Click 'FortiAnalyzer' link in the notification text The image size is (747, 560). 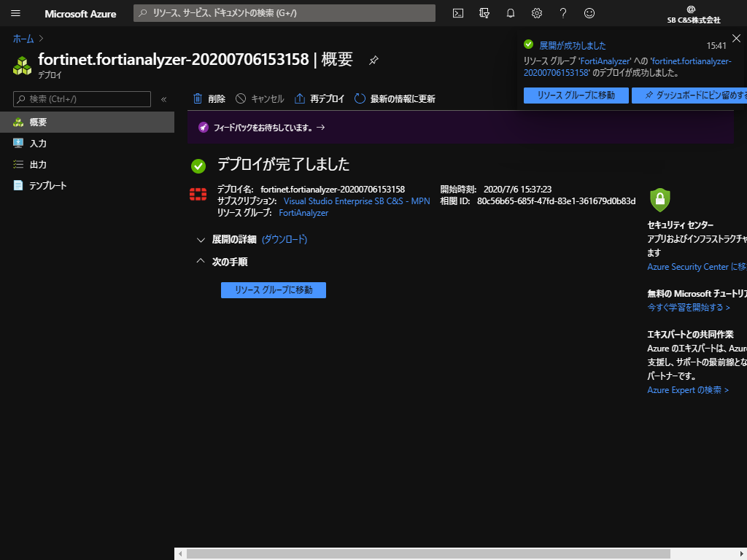click(x=604, y=61)
